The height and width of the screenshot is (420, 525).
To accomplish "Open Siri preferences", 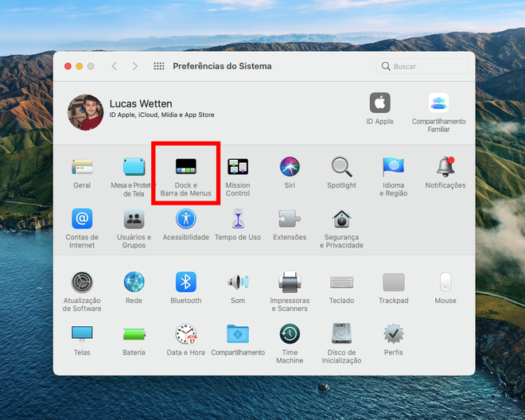I will 290,167.
